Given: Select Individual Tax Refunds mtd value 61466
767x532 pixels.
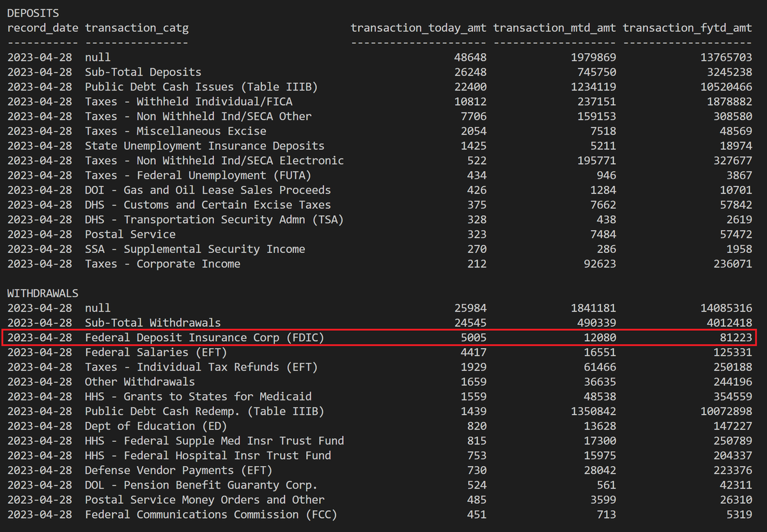Looking at the screenshot, I should point(600,367).
